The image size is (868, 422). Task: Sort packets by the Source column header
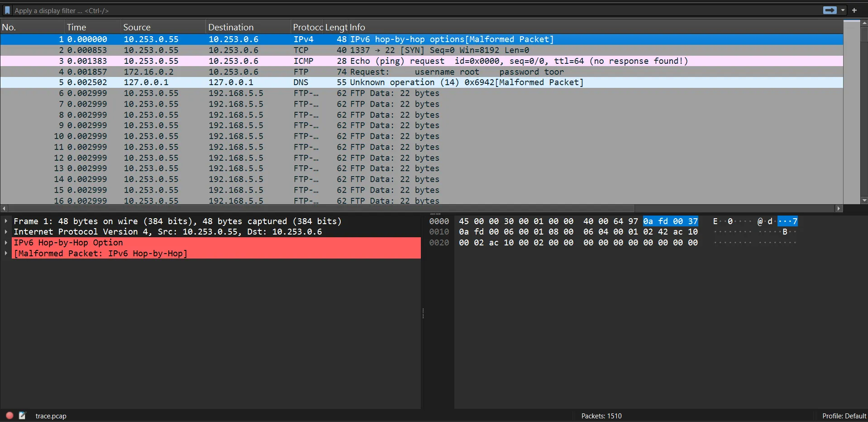pos(137,27)
